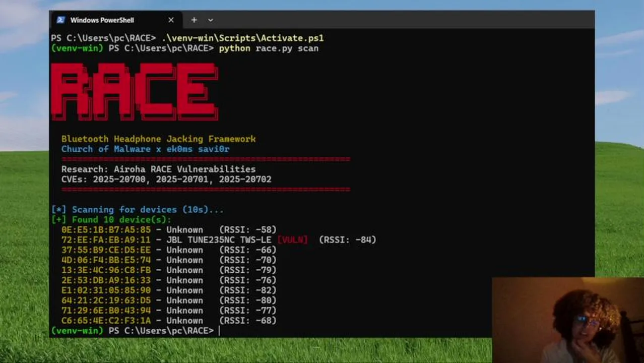
Task: Click the Activate.ps1 command line
Action: pyautogui.click(x=187, y=38)
